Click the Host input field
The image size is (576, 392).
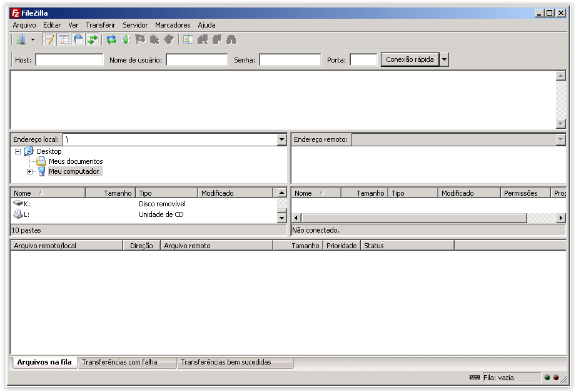point(69,60)
